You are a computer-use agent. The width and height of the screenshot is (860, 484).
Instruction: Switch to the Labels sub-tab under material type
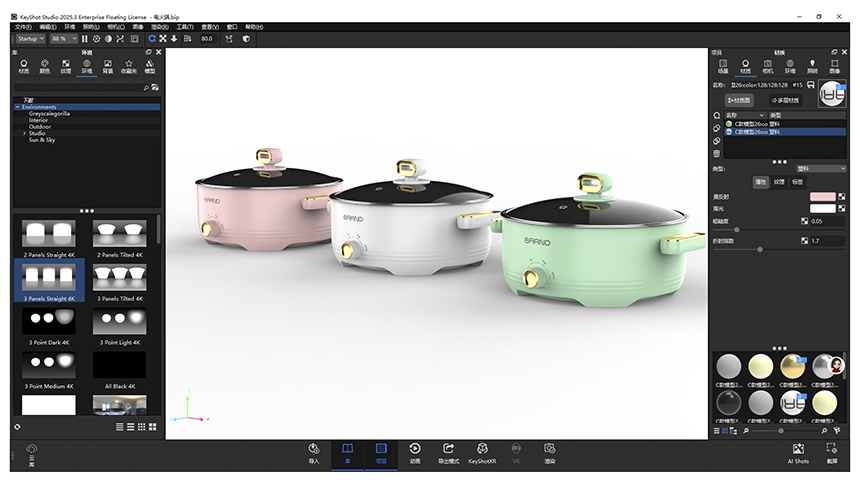point(797,182)
